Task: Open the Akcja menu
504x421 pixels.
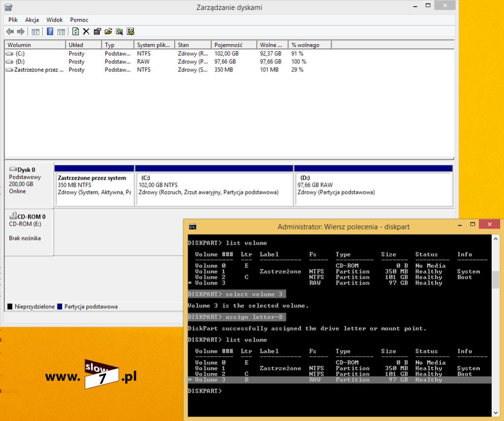Action: (32, 20)
